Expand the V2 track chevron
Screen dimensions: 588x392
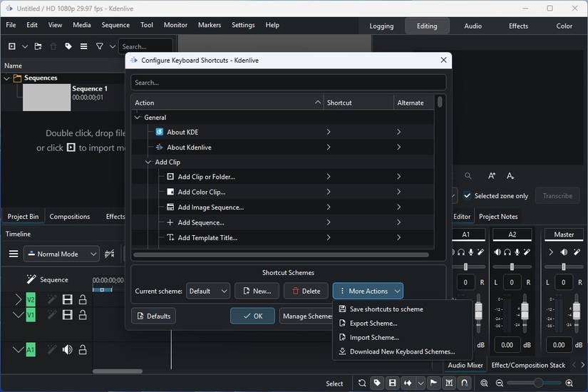click(x=18, y=299)
